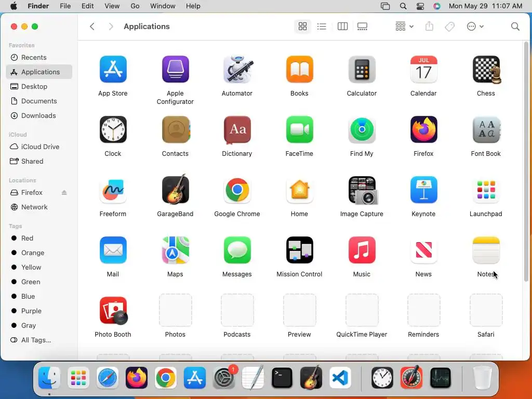This screenshot has width=532, height=399.
Task: Click the Finder search magnifier
Action: pos(515,26)
